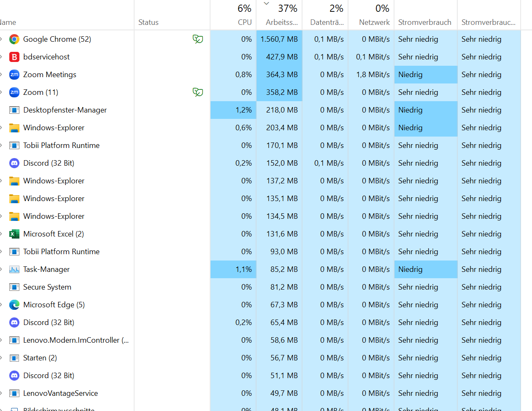Click the Desktopfenster-Manager icon
Screen dimensions: 532x411
point(14,110)
